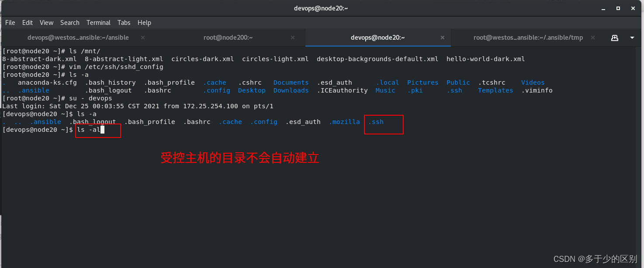644x268 pixels.
Task: Click the Desktop directory name
Action: pyautogui.click(x=252, y=90)
